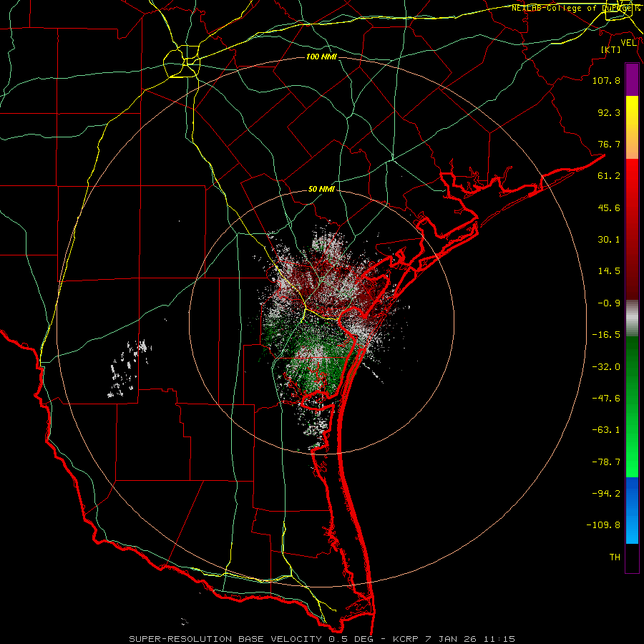Click the 45.6 velocity scale value

point(609,208)
